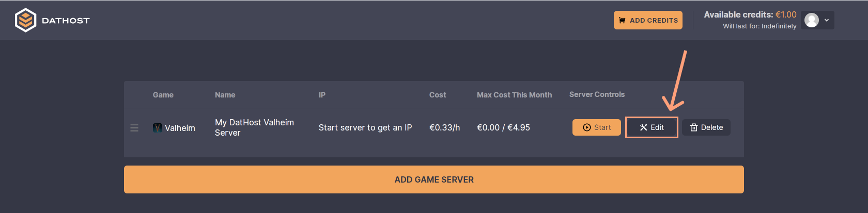
Task: Click the Valheim game label text
Action: point(180,128)
